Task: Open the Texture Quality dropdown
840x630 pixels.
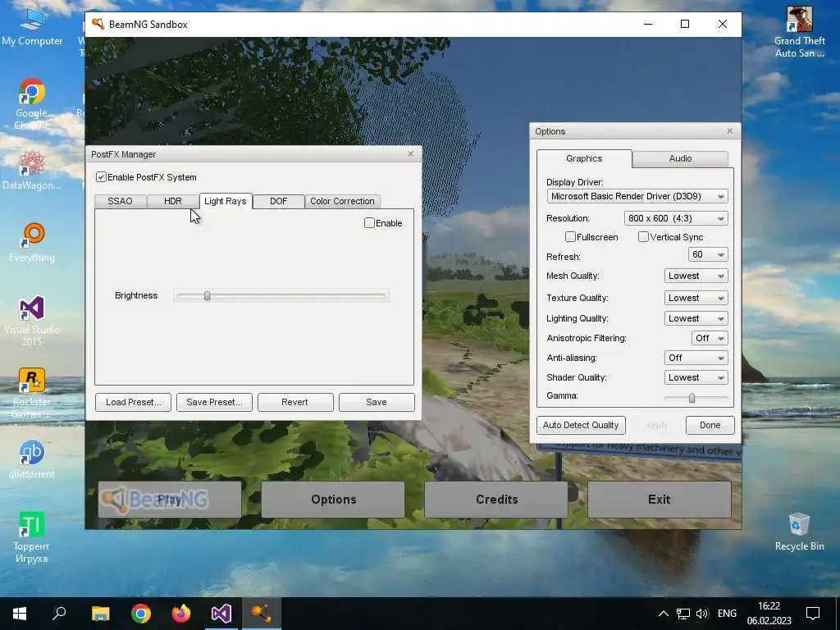Action: pyautogui.click(x=696, y=298)
